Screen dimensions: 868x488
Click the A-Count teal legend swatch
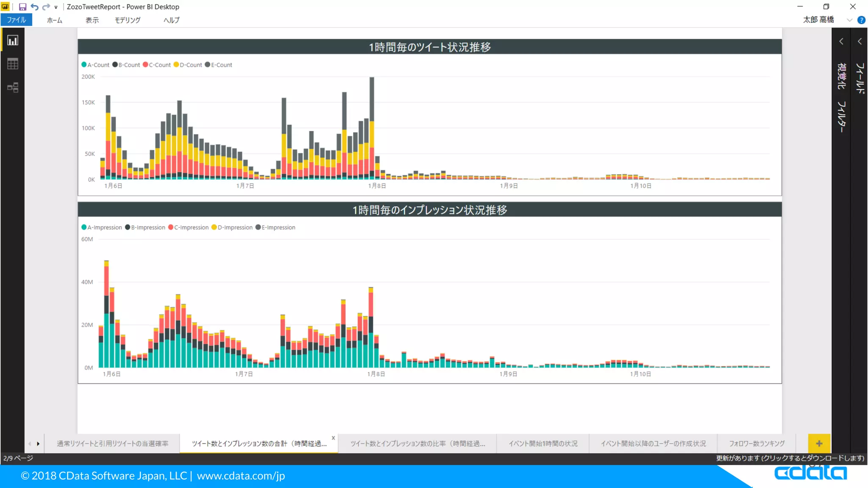84,65
